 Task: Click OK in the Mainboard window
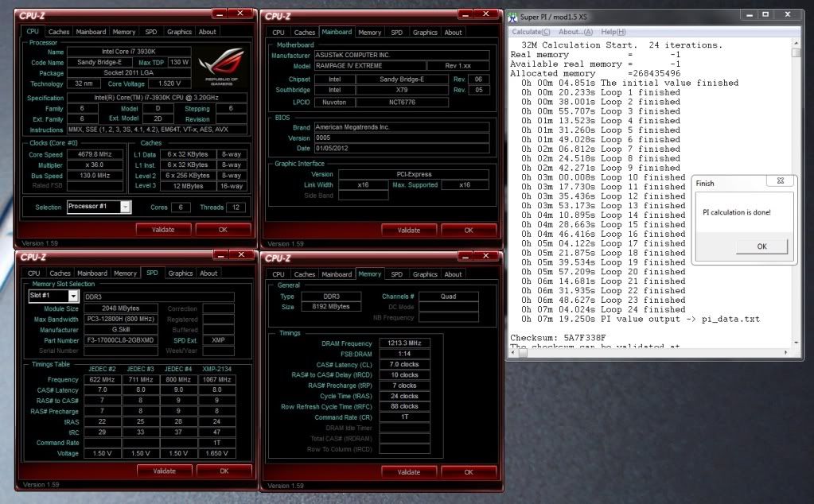(468, 230)
